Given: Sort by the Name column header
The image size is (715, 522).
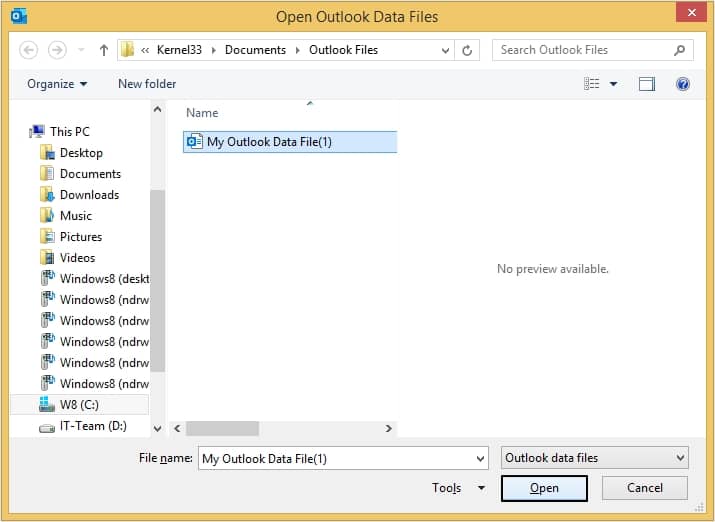Looking at the screenshot, I should click(202, 113).
